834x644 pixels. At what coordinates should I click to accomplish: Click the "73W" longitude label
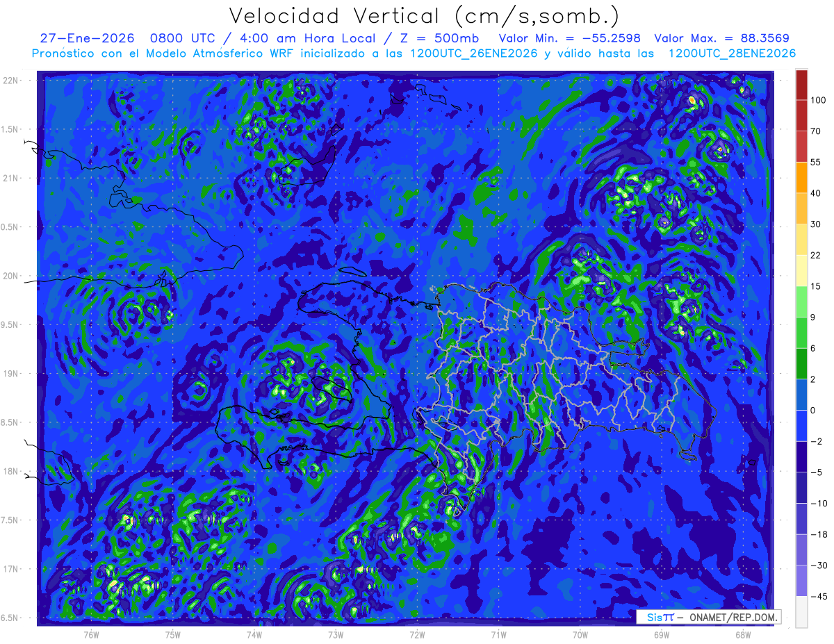[336, 634]
